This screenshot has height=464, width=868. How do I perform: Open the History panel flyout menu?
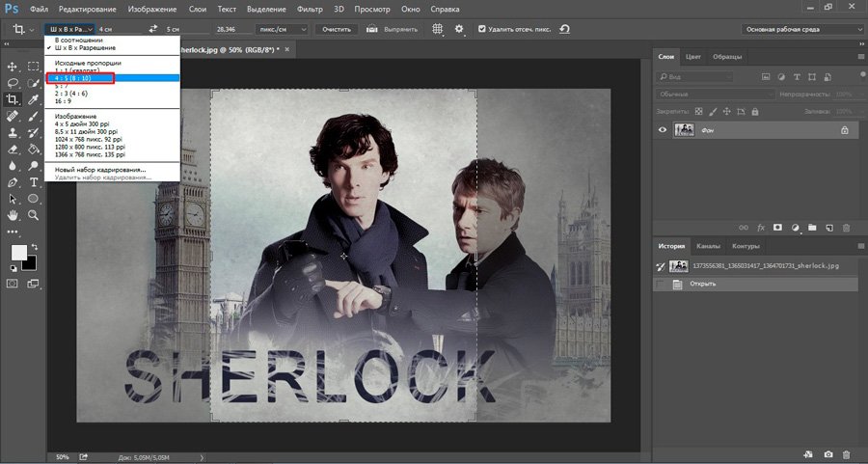tap(861, 246)
